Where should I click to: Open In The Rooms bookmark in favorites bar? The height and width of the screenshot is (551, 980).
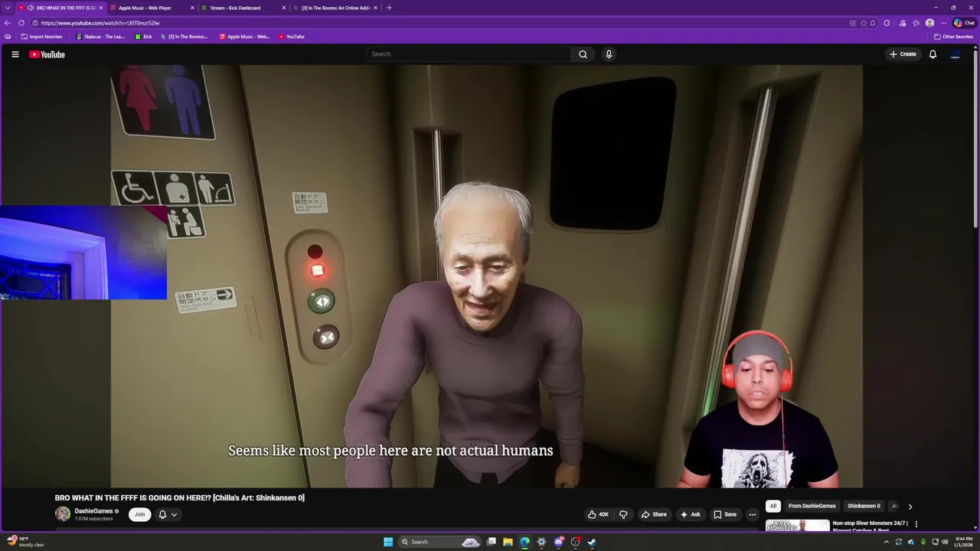tap(184, 37)
